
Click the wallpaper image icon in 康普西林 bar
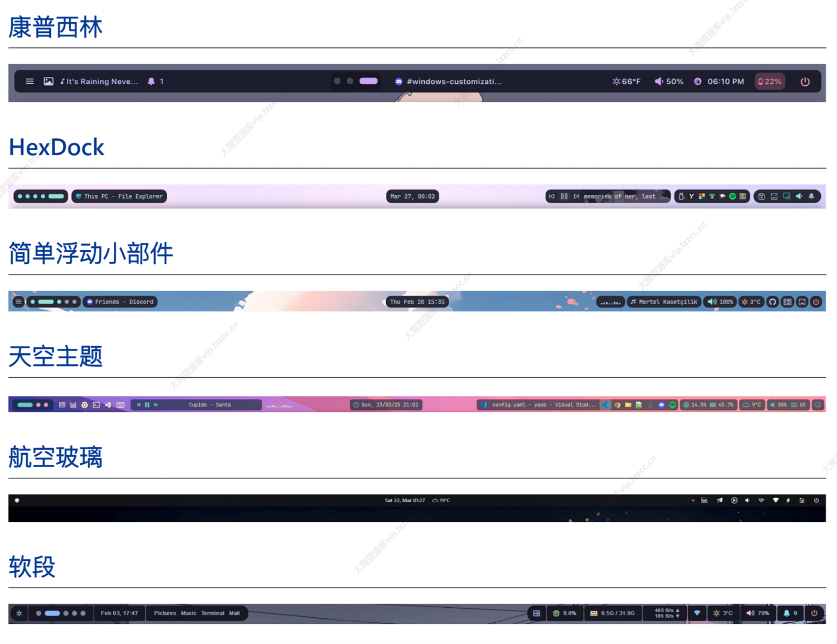[x=49, y=81]
